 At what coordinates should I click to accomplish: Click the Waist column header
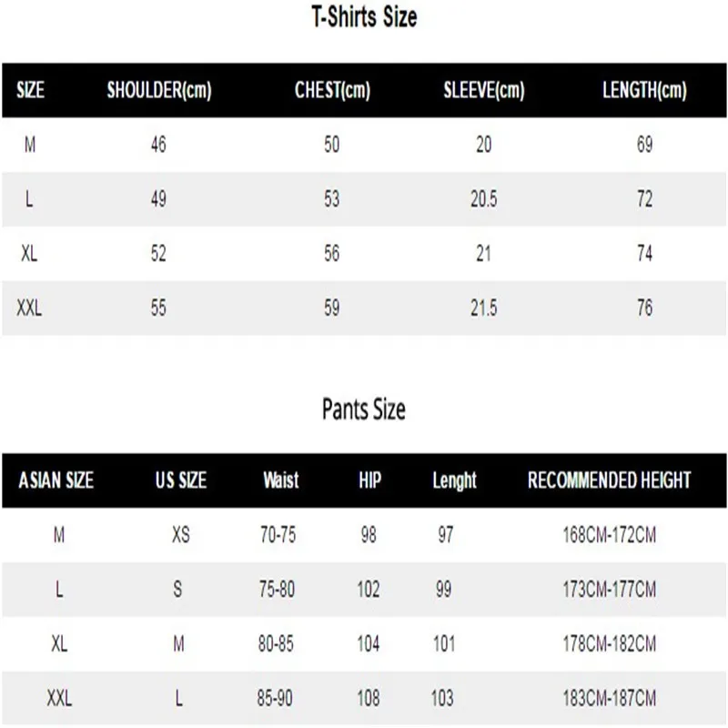(x=280, y=480)
